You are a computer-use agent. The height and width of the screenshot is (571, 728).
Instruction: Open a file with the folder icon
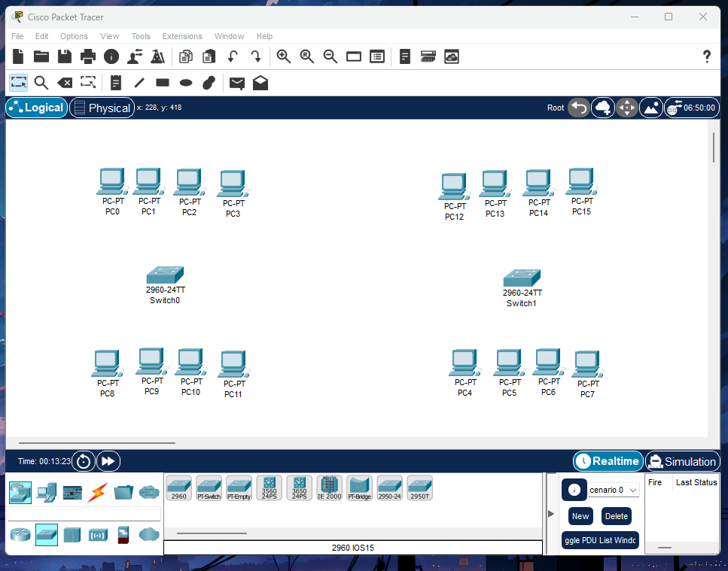(41, 56)
